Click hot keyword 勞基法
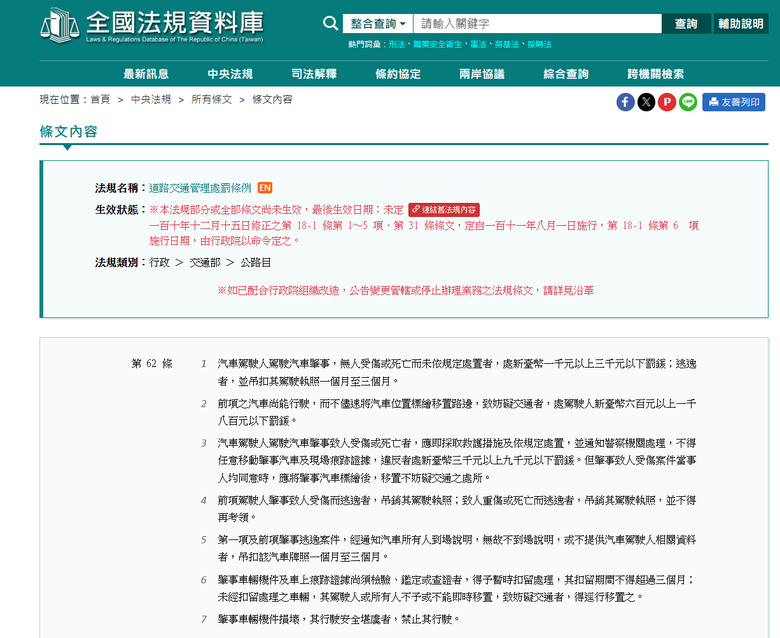The image size is (780, 638). [507, 44]
